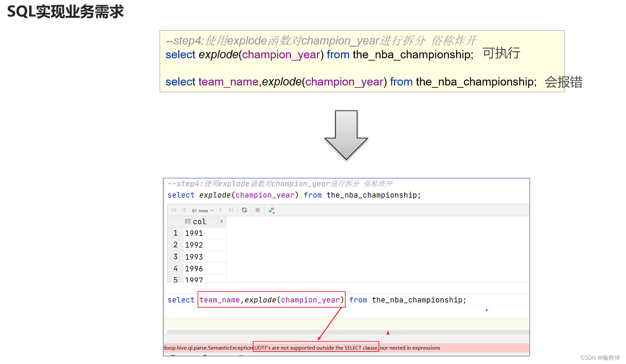Click the blue compare arrows toolbar icon
Viewport: 626px width, 364px height.
click(x=272, y=211)
